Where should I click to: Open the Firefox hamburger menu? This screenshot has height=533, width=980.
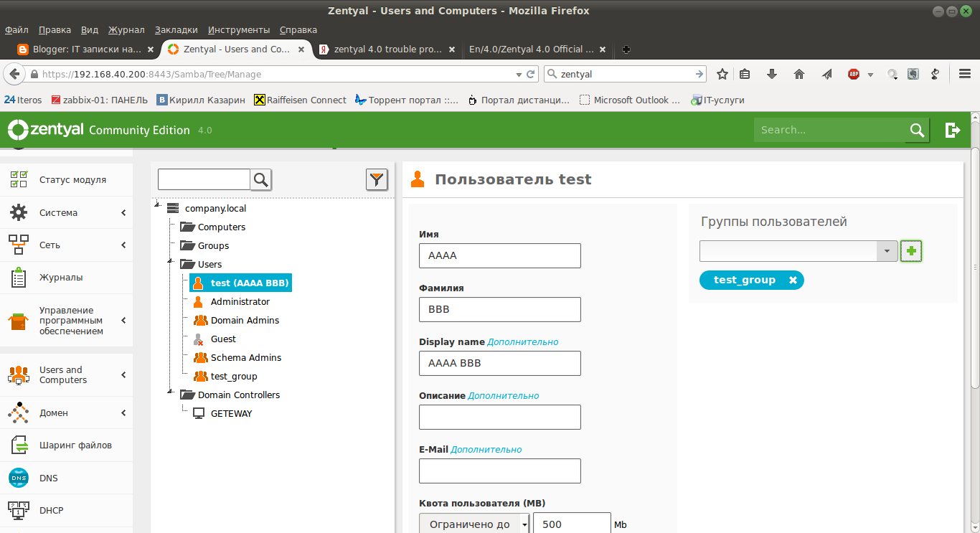pos(965,74)
